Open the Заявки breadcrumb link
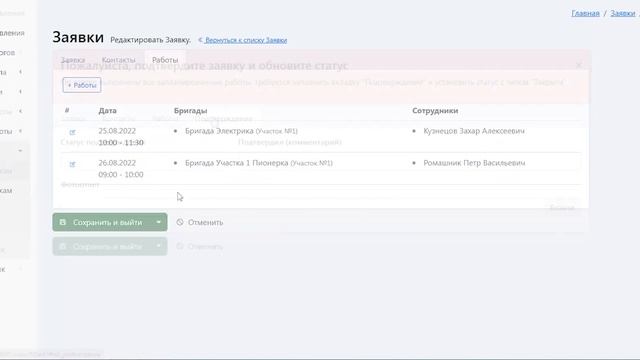This screenshot has width=640, height=360. coord(623,13)
